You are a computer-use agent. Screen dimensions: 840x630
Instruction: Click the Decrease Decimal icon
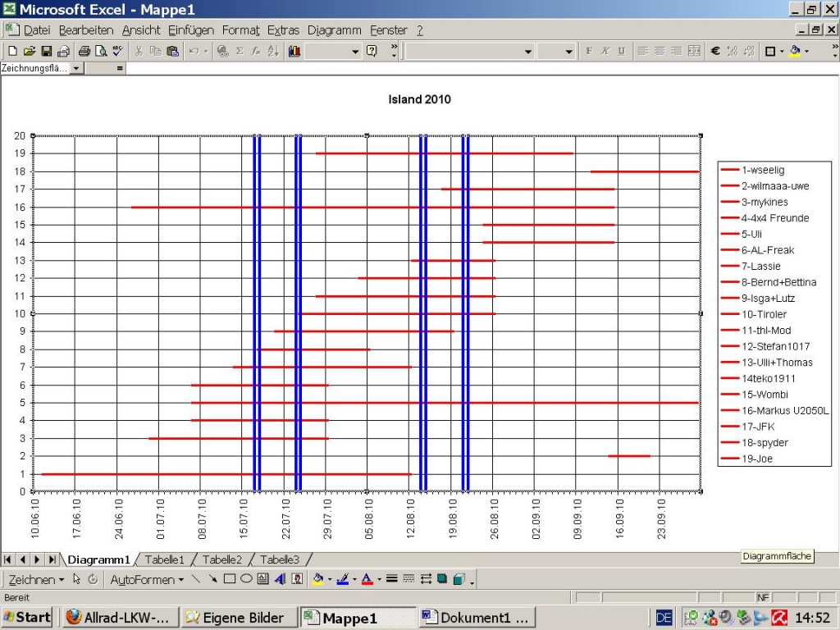tap(749, 52)
